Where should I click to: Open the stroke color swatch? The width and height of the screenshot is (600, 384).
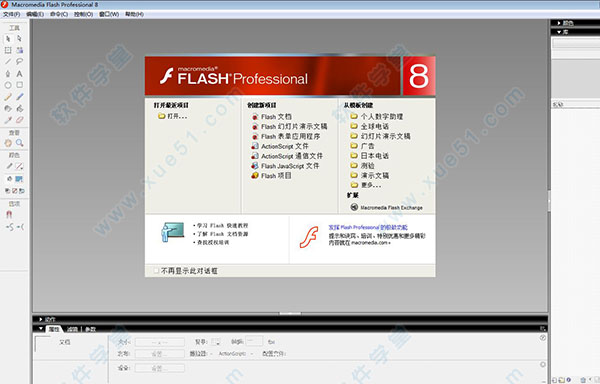(x=20, y=166)
